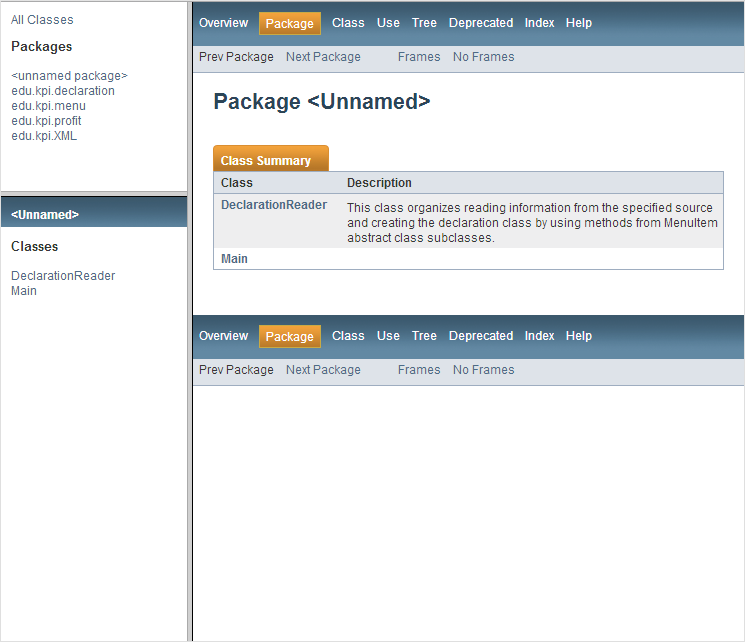Viewport: 745px width, 642px height.
Task: Open Use in the top navigation bar
Action: [x=388, y=23]
